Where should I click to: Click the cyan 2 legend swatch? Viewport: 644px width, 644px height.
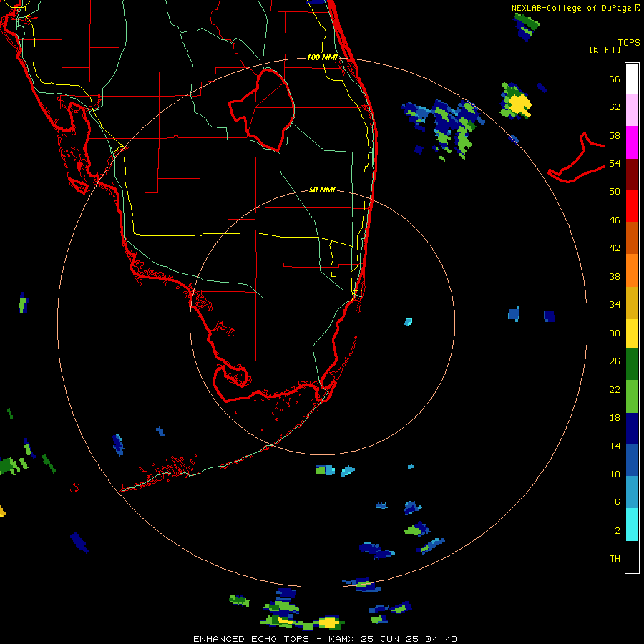632,525
